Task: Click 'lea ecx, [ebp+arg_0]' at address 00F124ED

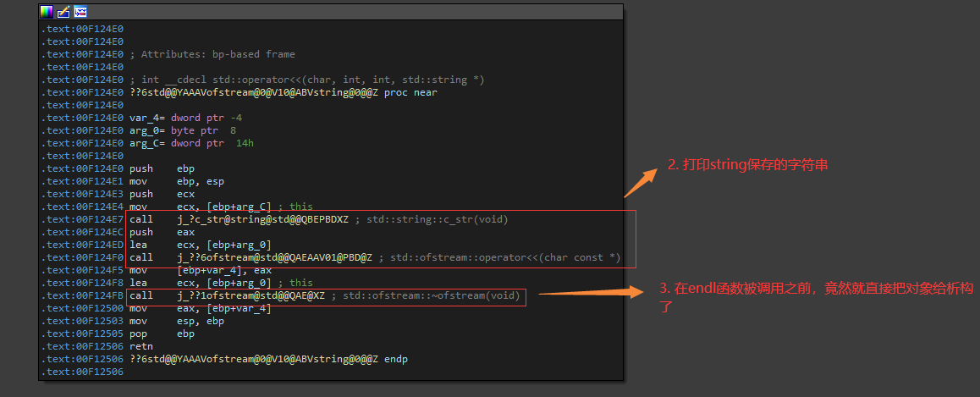Action: (x=200, y=245)
